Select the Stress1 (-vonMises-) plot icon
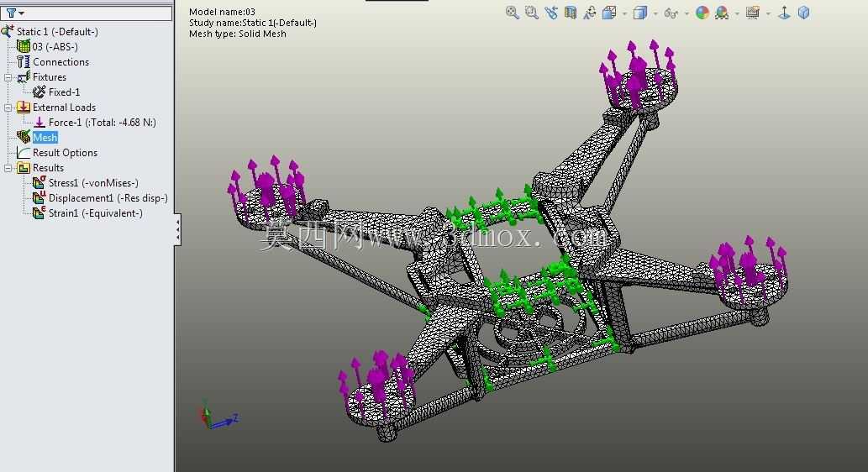The height and width of the screenshot is (472, 868). [39, 182]
